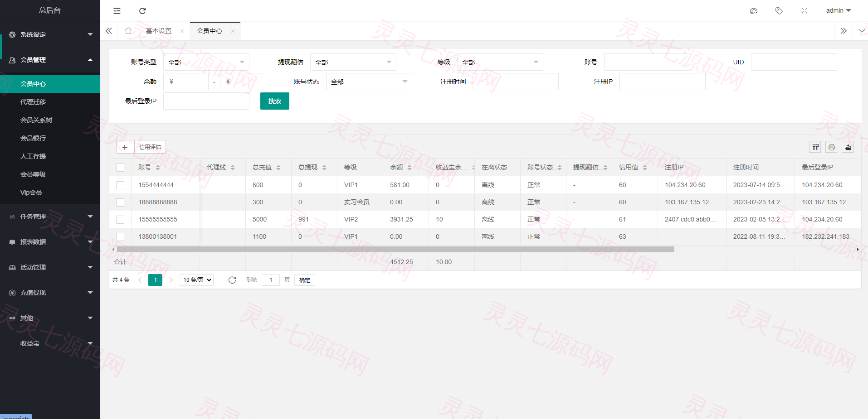Image resolution: width=868 pixels, height=419 pixels.
Task: Toggle fullscreen mode icon
Action: pos(805,11)
